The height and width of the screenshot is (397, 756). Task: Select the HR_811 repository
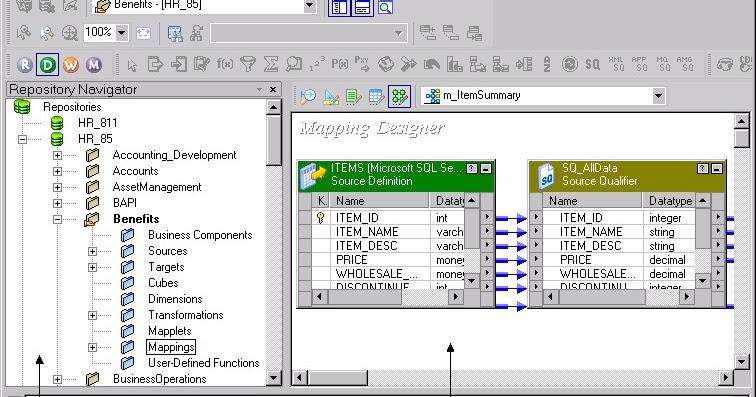[97, 123]
